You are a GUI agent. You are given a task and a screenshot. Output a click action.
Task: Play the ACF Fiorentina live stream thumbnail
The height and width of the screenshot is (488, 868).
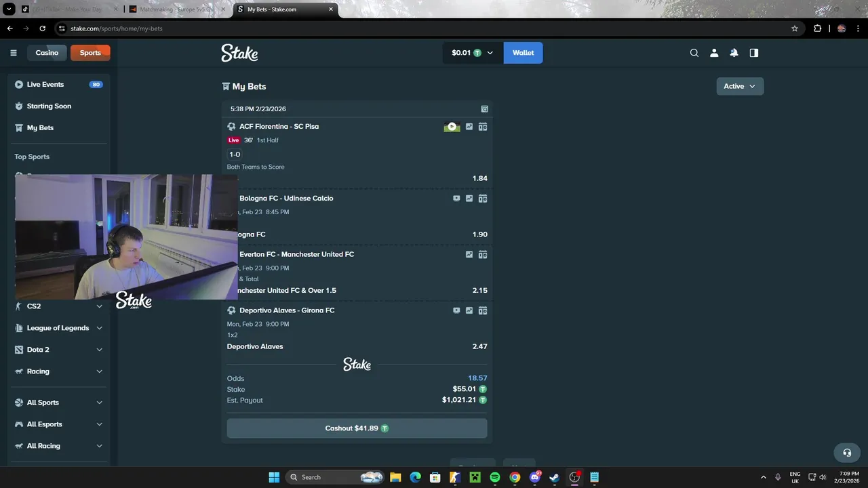point(452,127)
